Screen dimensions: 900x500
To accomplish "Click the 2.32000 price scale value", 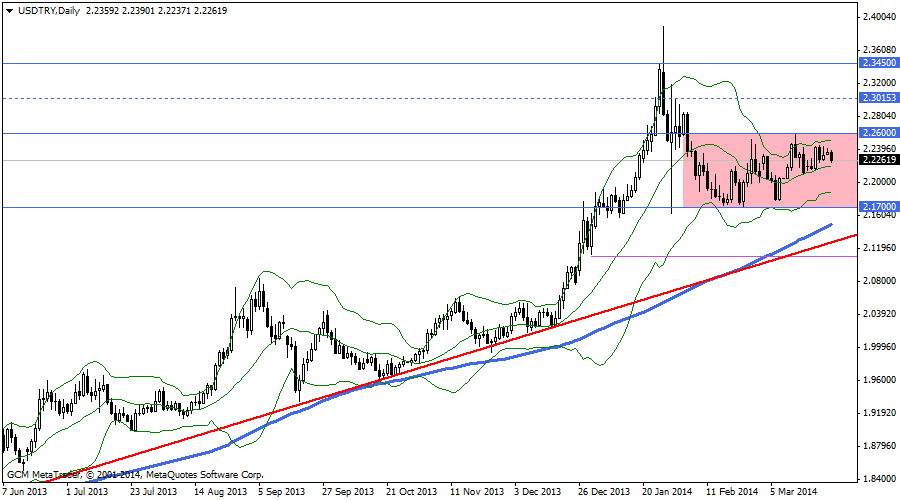I will pos(879,83).
